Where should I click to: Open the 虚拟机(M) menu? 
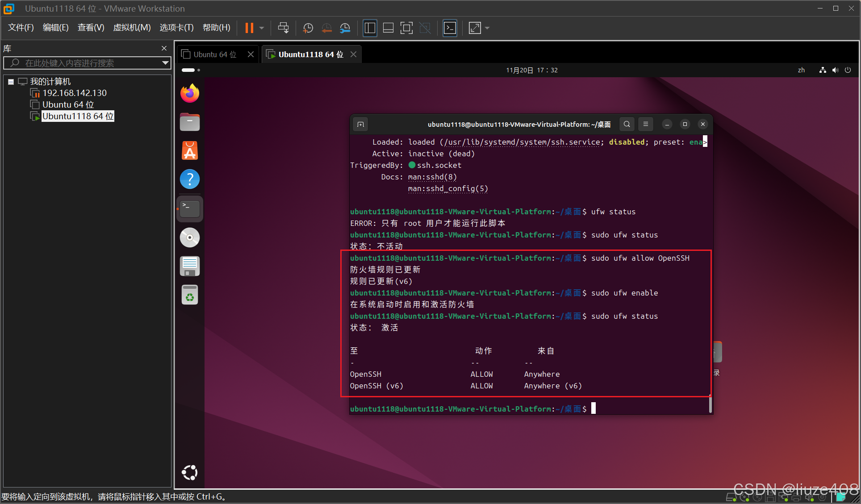132,28
